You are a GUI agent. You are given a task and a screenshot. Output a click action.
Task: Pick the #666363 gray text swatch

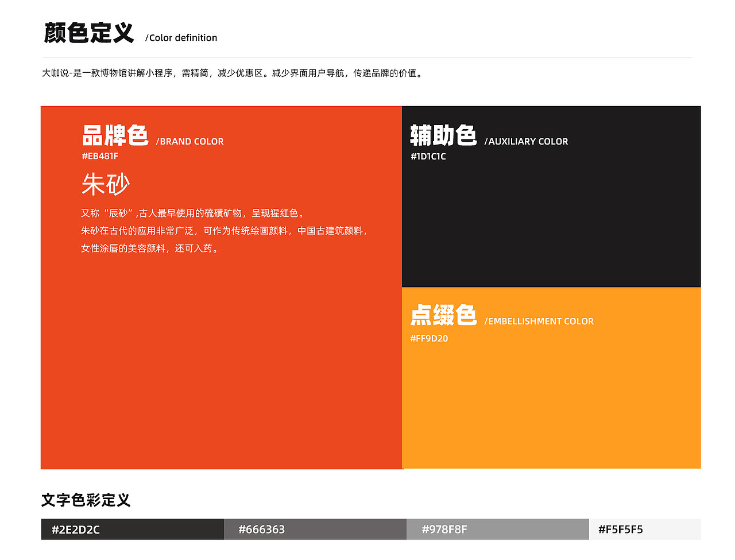click(x=315, y=530)
